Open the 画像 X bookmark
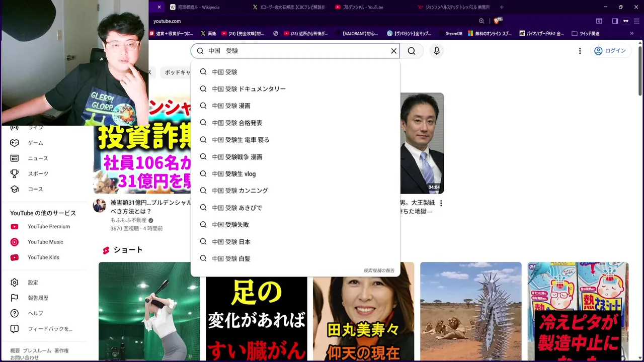The height and width of the screenshot is (362, 644). [x=208, y=34]
